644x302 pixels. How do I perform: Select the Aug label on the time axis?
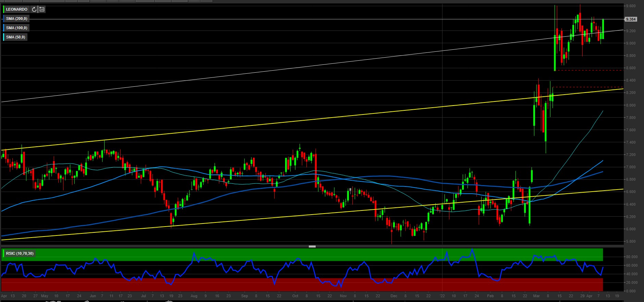194,296
